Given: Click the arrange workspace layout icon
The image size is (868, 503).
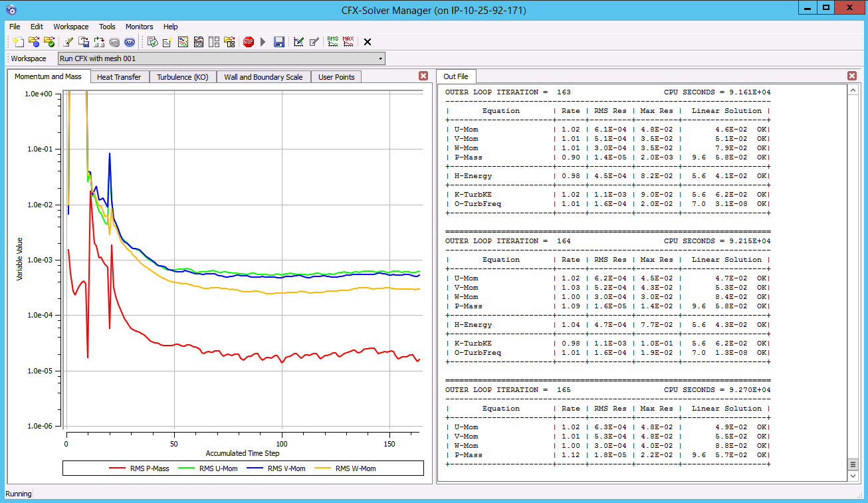Looking at the screenshot, I should click(x=214, y=42).
